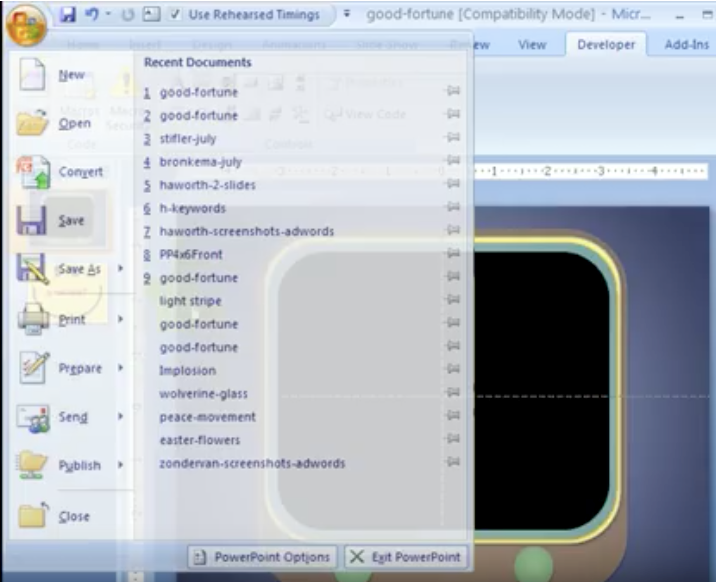Click the PowerPoint Options button
Viewport: 716px width, 582px height.
pyautogui.click(x=263, y=557)
